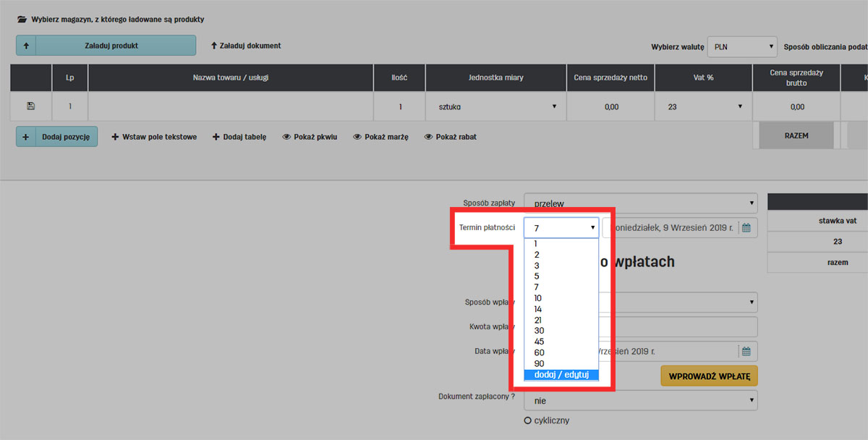868x440 pixels.
Task: Select 'dodaj / edytuj' from payment term list
Action: (x=561, y=375)
